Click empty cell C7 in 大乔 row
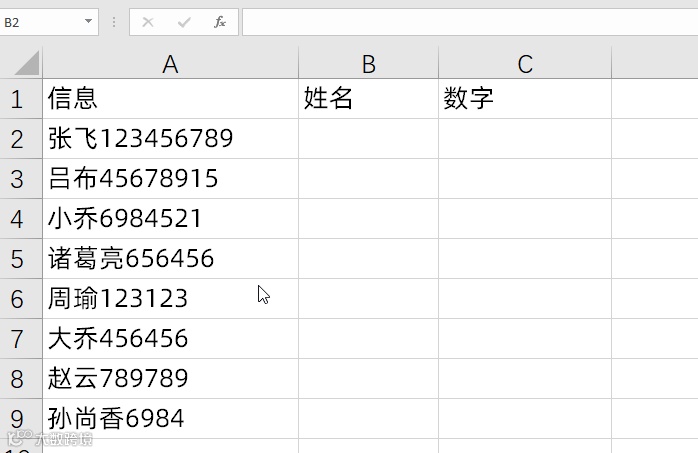 click(x=525, y=339)
